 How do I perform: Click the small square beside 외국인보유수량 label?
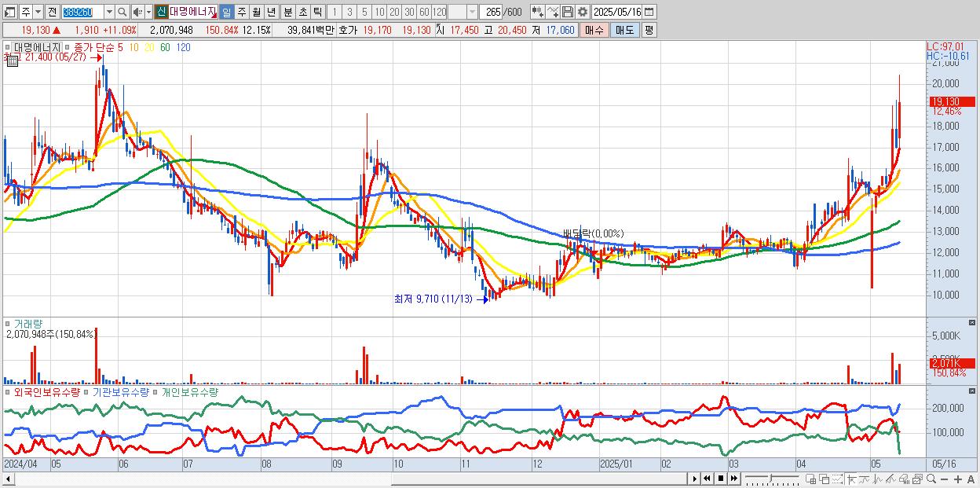(x=7, y=391)
